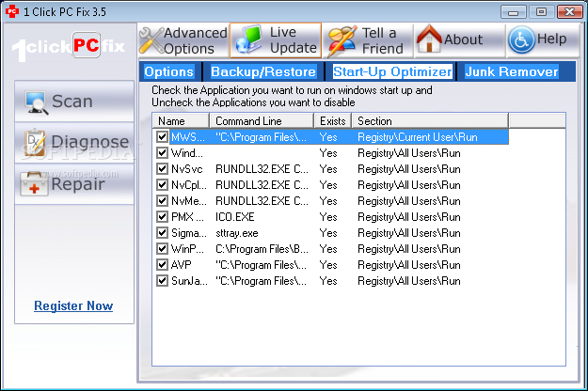Click the Live Update globe icon
The width and height of the screenshot is (588, 391).
coord(248,39)
